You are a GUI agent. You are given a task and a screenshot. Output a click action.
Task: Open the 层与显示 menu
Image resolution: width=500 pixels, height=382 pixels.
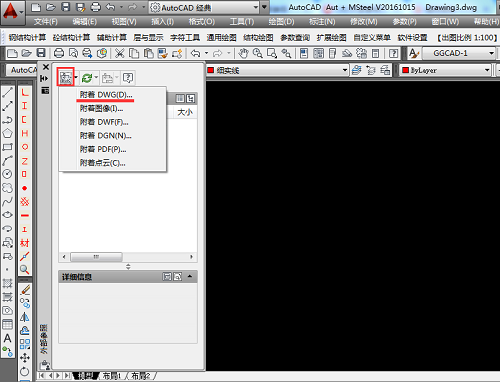coord(148,38)
